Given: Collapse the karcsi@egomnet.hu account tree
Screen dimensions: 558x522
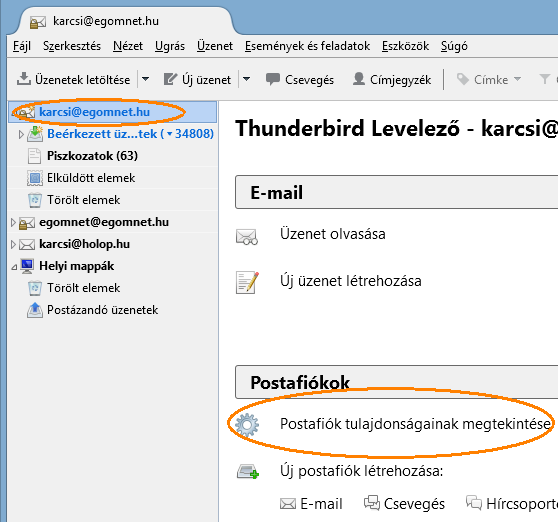Looking at the screenshot, I should pos(14,113).
